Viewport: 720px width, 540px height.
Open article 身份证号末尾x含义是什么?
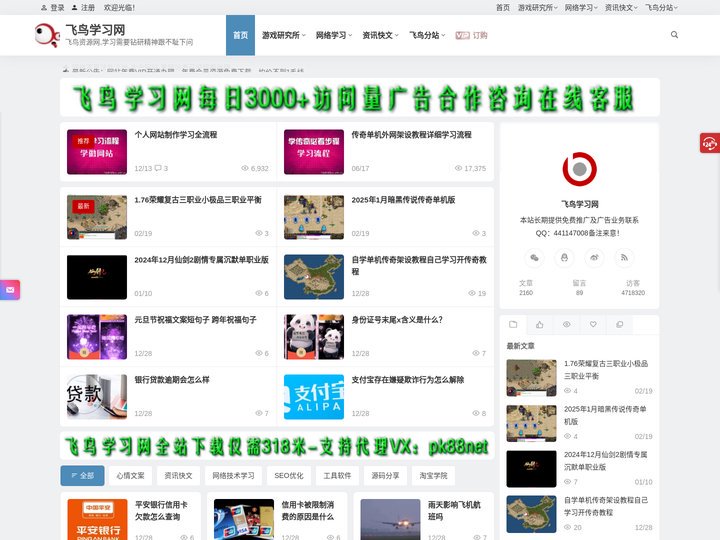click(x=397, y=320)
